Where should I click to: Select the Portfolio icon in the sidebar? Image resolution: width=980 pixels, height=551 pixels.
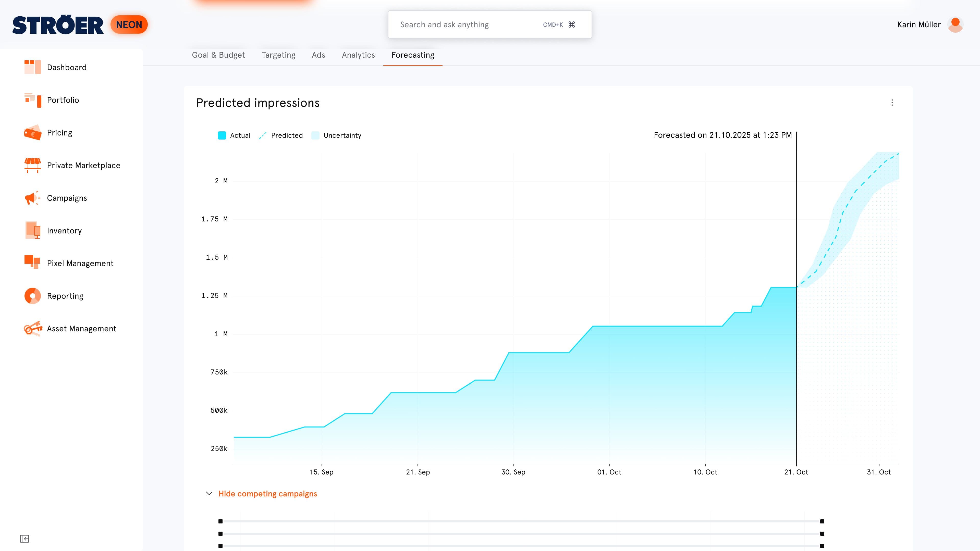pos(33,100)
